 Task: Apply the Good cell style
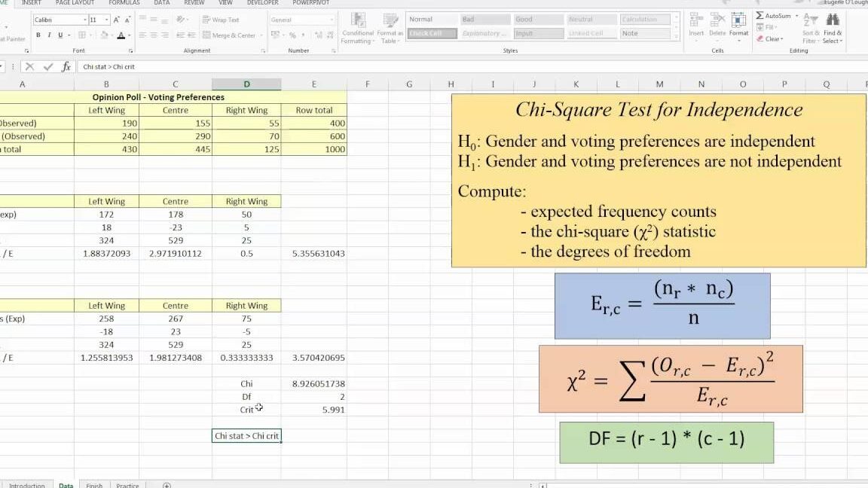pyautogui.click(x=537, y=19)
